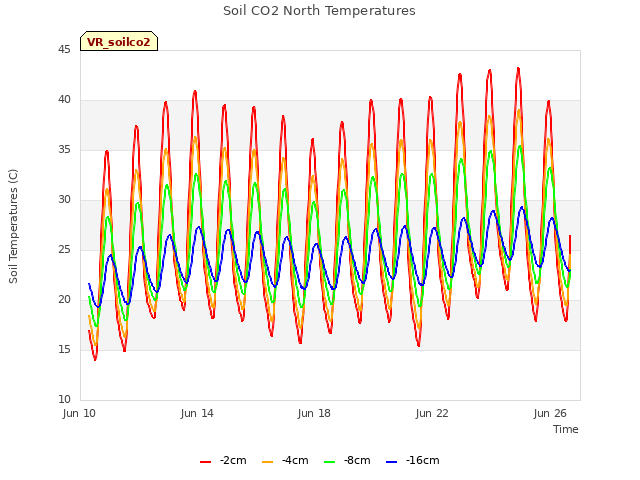
Task: Click the 45 y-axis tick label
Action: (x=64, y=50)
